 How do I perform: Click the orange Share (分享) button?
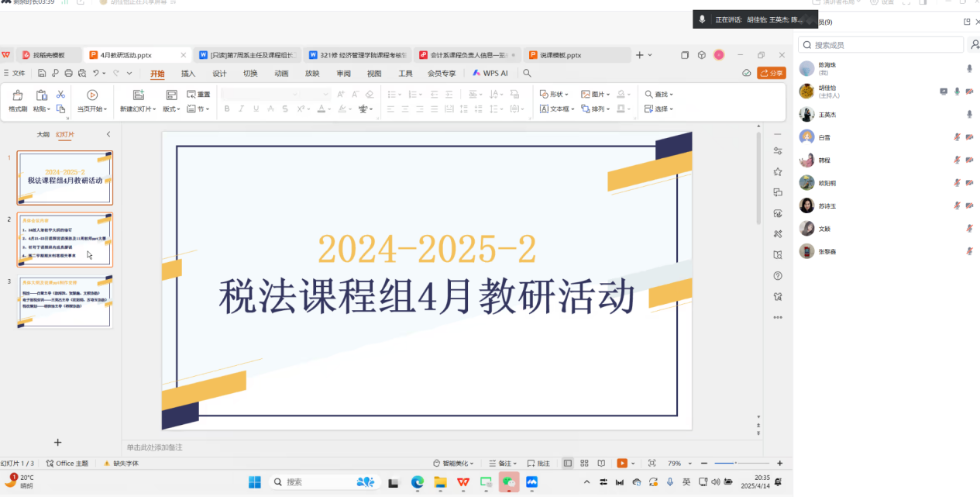point(771,73)
